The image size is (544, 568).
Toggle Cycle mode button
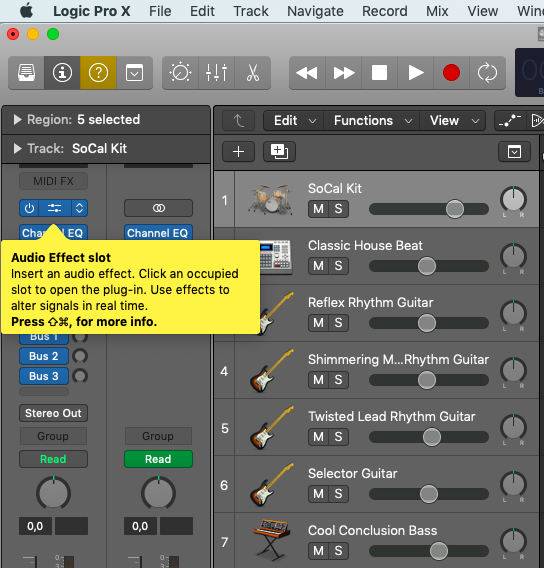pyautogui.click(x=487, y=73)
